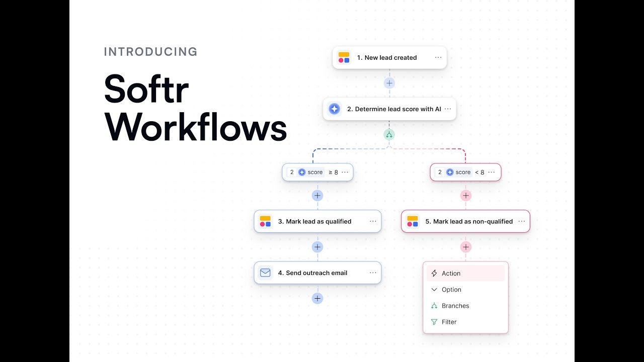Open the ellipsis menu on the "score < 8" condition

(492, 172)
